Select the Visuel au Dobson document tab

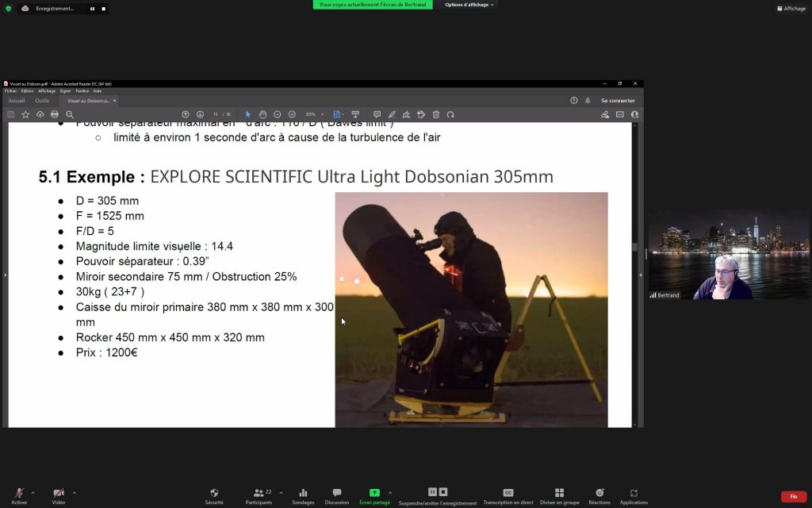pos(88,101)
